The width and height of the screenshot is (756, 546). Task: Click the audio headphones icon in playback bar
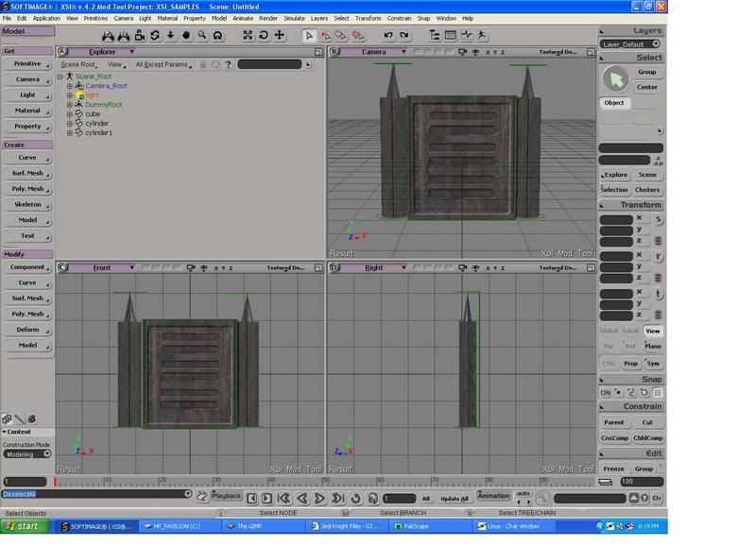(372, 498)
